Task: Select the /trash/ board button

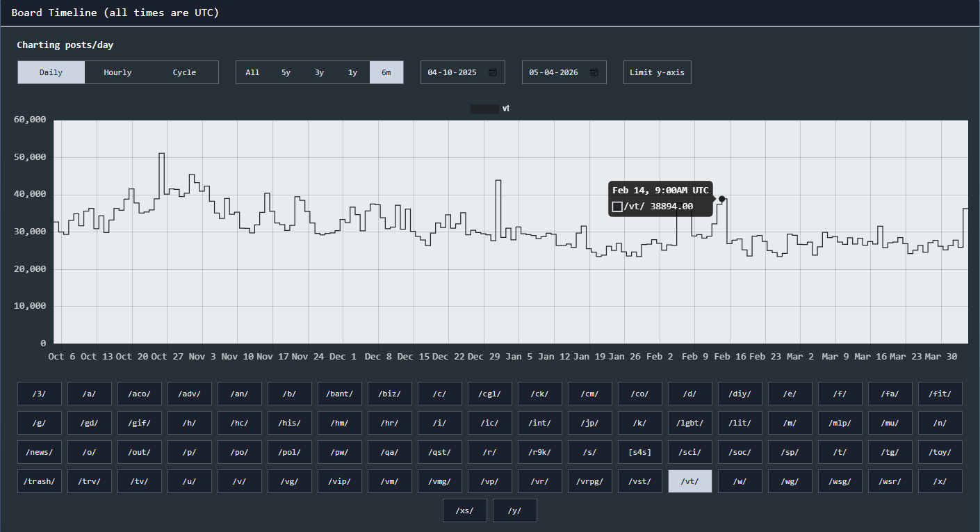Action: (x=40, y=481)
